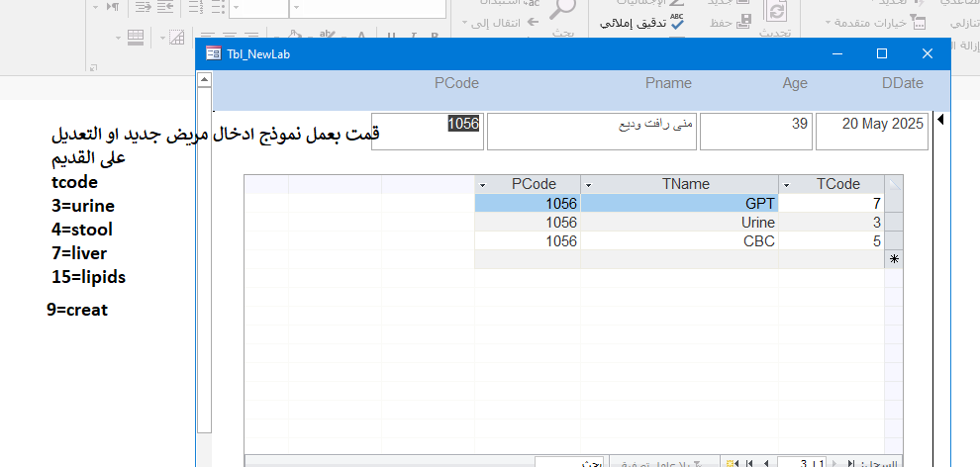Click the DDate header label
The width and height of the screenshot is (980, 467).
(x=903, y=83)
